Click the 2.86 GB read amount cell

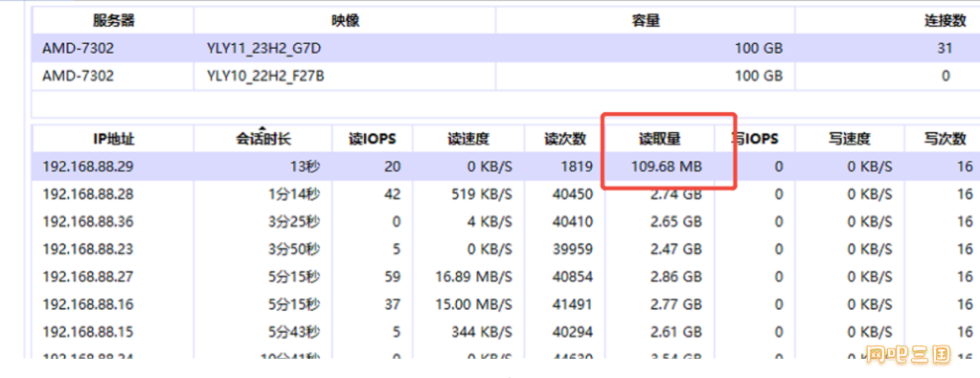[676, 277]
